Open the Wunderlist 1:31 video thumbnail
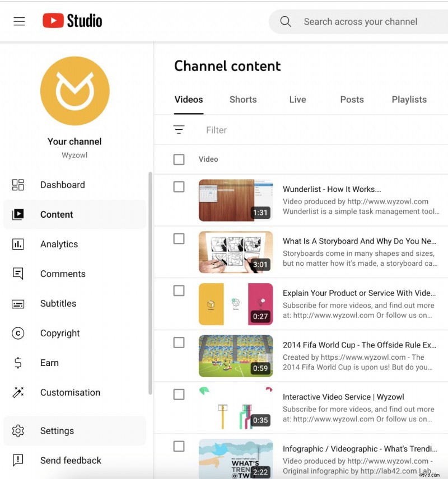The image size is (448, 479). (x=236, y=200)
